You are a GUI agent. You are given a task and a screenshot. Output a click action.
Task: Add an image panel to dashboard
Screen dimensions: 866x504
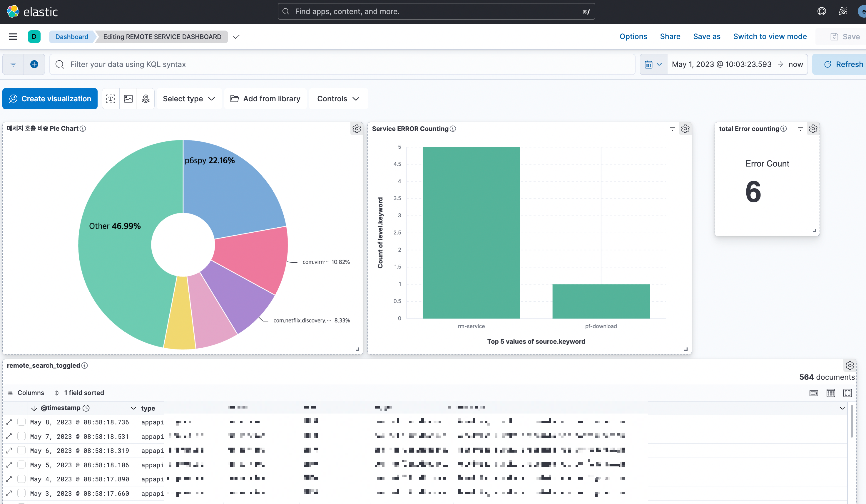pyautogui.click(x=128, y=99)
